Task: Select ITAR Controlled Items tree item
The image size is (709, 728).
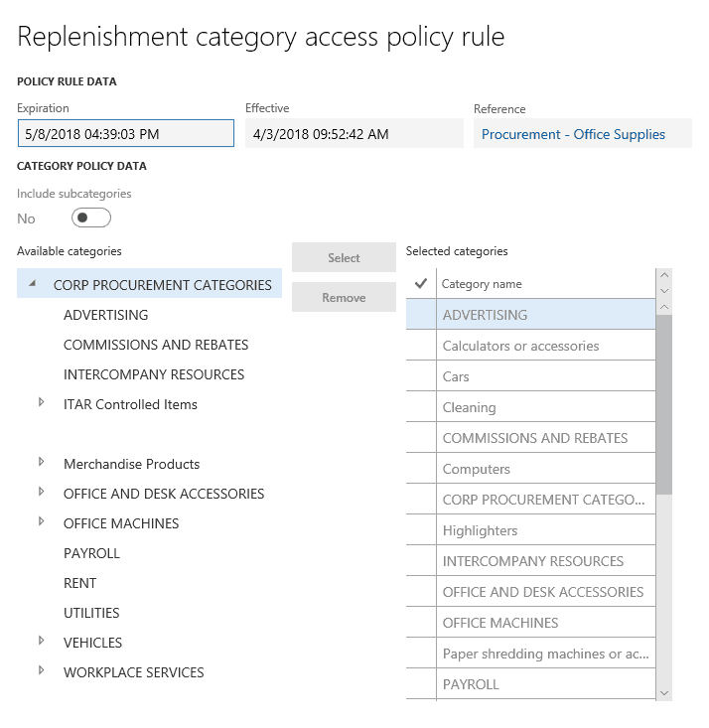Action: [x=130, y=404]
